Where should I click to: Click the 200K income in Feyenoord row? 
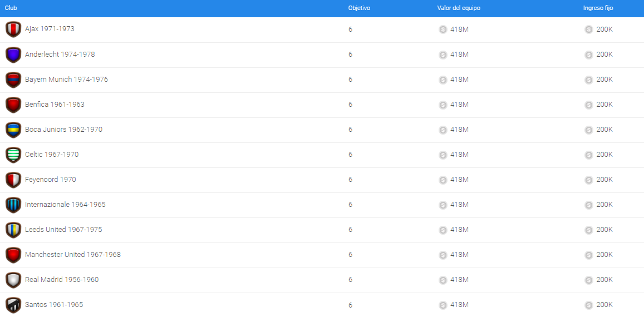[x=604, y=180]
